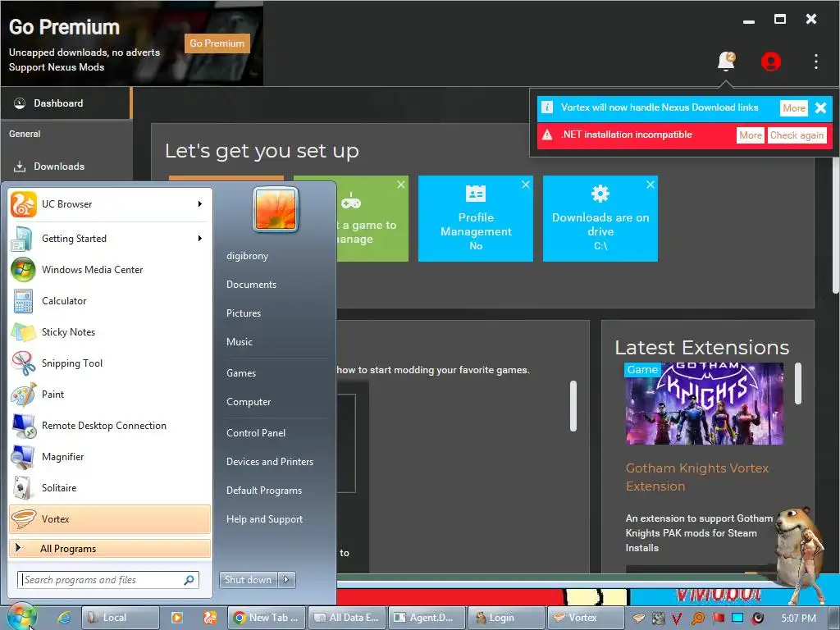The image size is (840, 630).
Task: Expand the Getting Started submenu arrow
Action: [x=200, y=239]
